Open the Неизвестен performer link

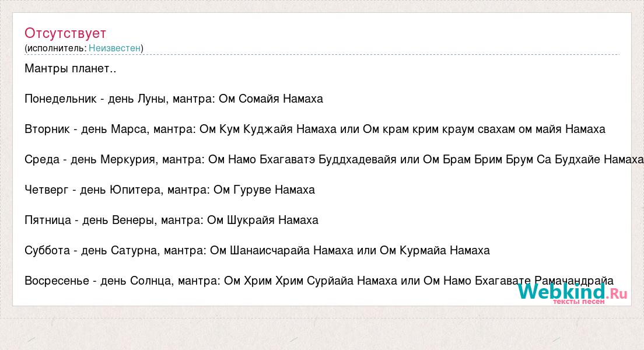pos(115,48)
